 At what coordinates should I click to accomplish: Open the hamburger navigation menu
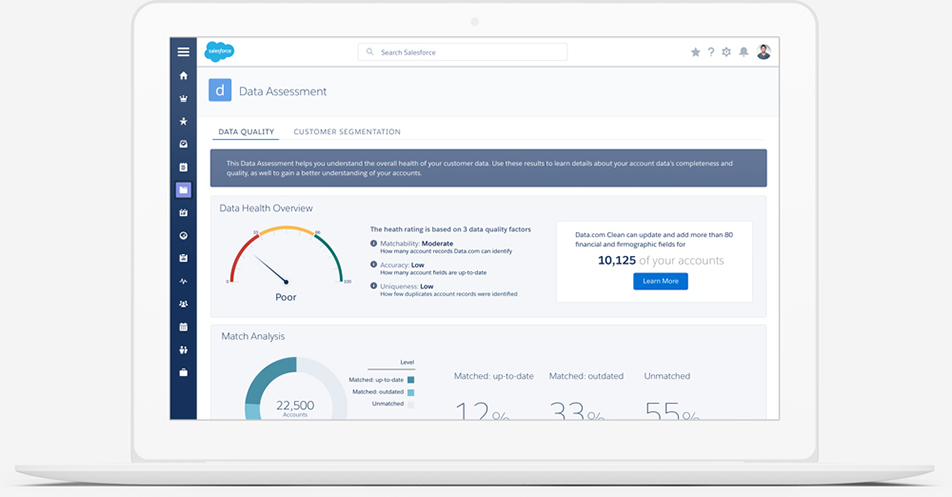pos(183,52)
